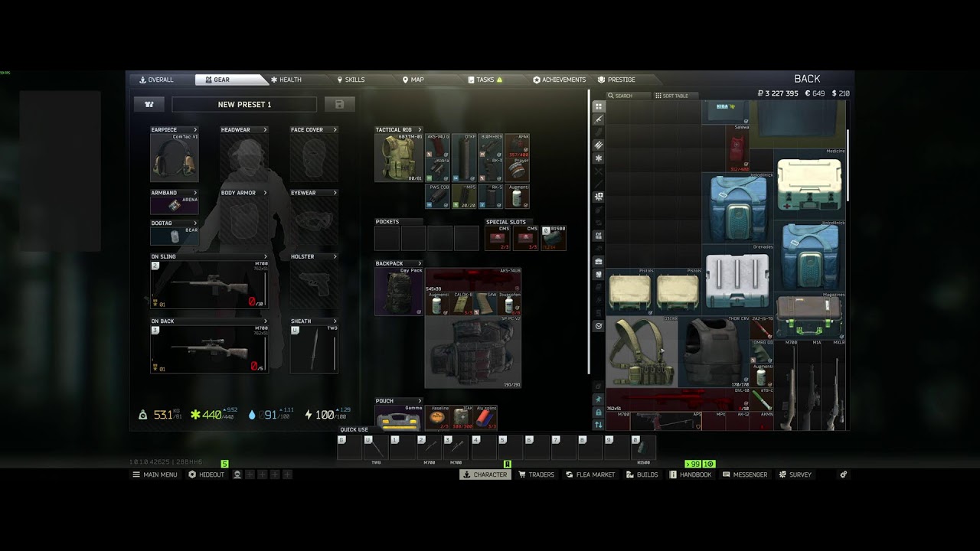Toggle the swap arrows icon beside stash
The width and height of the screenshot is (980, 551).
click(599, 425)
